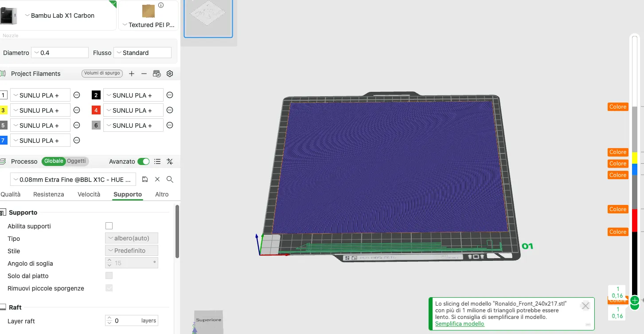Image resolution: width=644 pixels, height=334 pixels.
Task: Click the AMS filament sync icon
Action: click(156, 74)
